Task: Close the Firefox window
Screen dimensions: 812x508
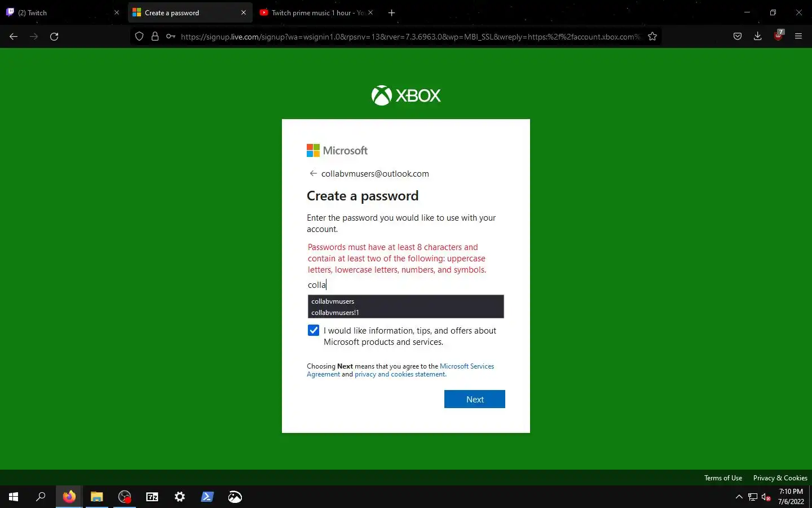Action: pyautogui.click(x=799, y=12)
